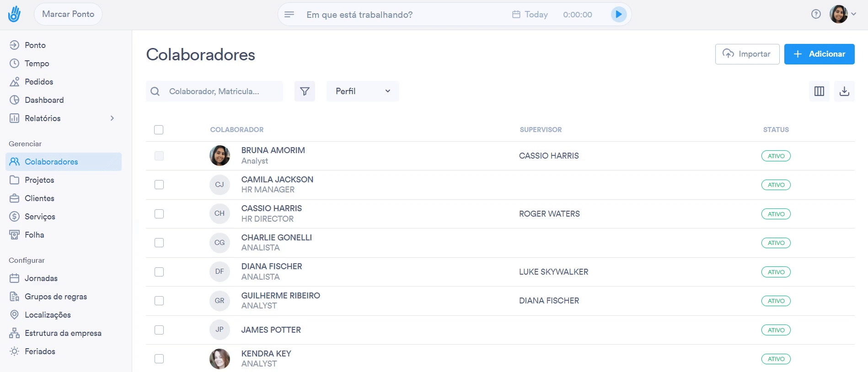868x372 pixels.
Task: Toggle the select-all checkbox in header
Action: (159, 130)
